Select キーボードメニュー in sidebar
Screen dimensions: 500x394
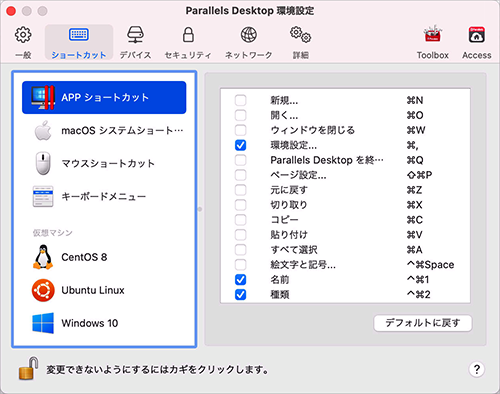click(x=104, y=196)
